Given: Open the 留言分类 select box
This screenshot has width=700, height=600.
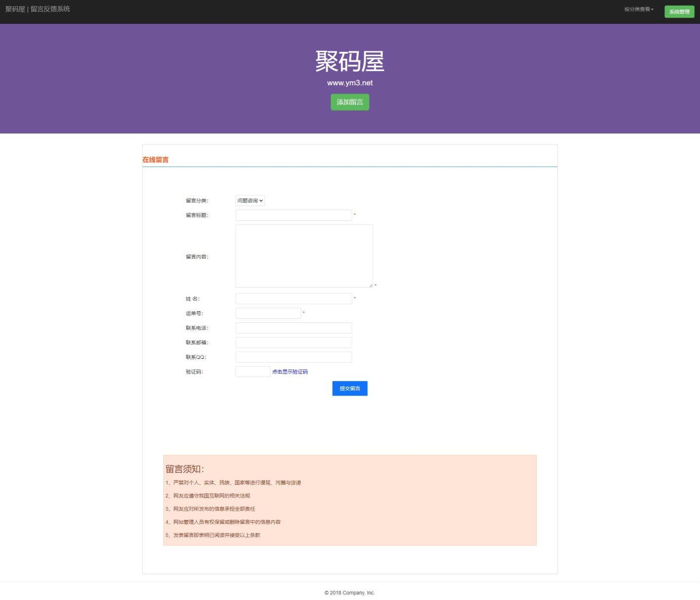Looking at the screenshot, I should click(x=250, y=201).
